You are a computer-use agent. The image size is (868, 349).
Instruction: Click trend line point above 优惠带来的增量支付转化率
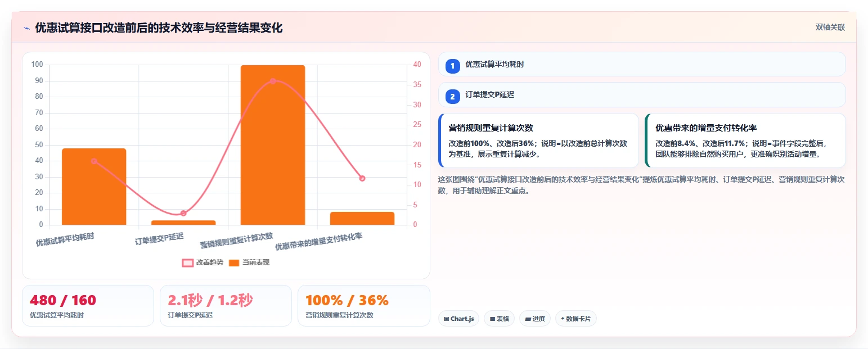coord(362,178)
